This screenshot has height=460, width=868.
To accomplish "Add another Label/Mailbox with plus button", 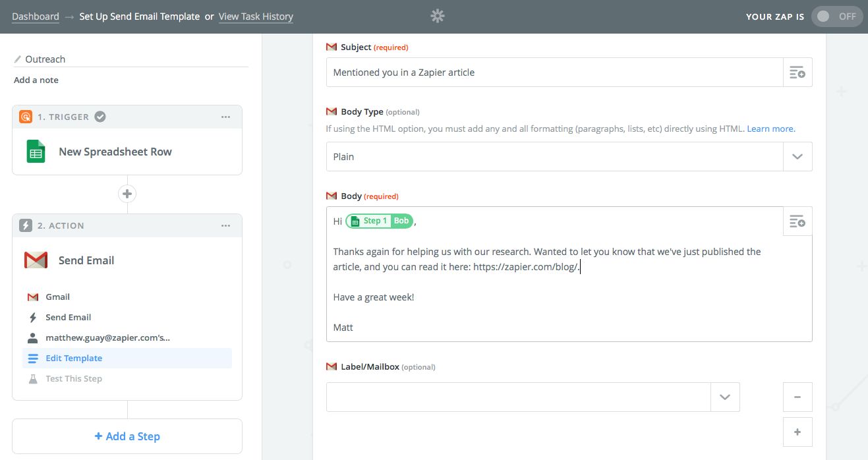I will [x=797, y=432].
